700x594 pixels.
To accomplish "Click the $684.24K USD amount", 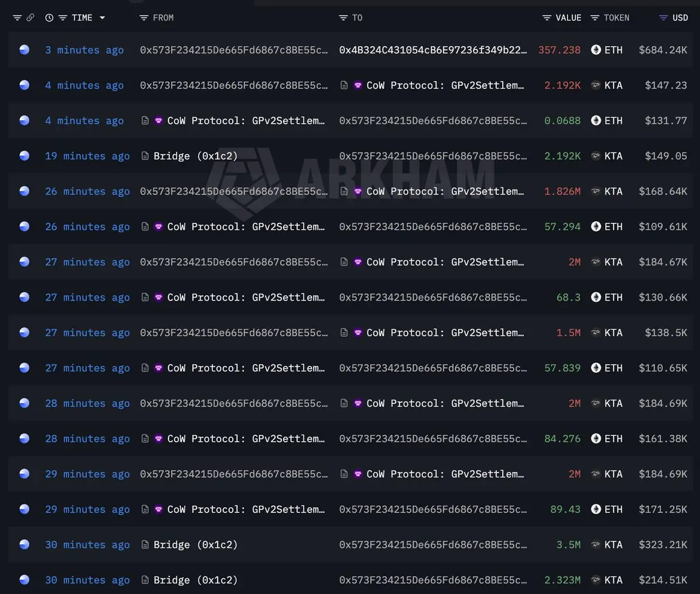I will click(x=663, y=50).
